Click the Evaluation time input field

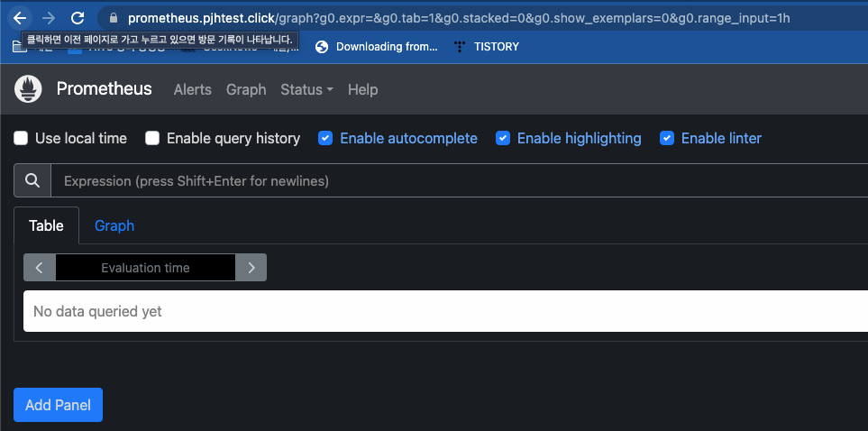[x=146, y=268]
